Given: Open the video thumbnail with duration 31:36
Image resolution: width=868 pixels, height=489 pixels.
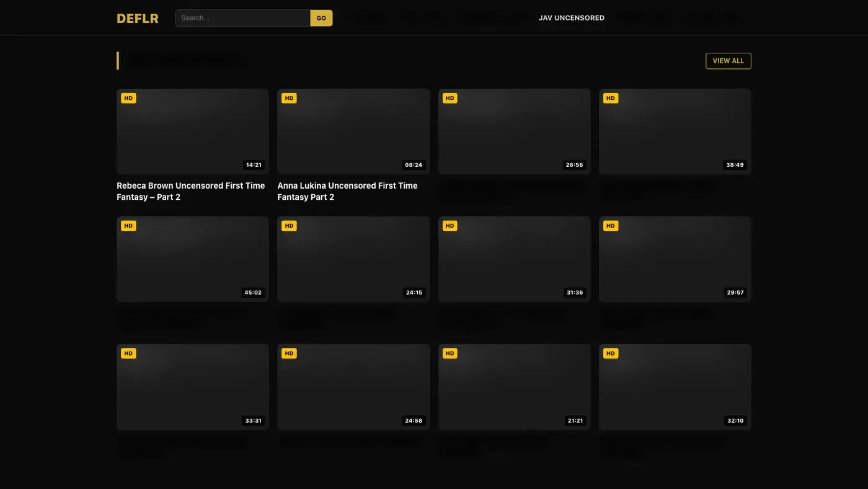Looking at the screenshot, I should tap(515, 259).
